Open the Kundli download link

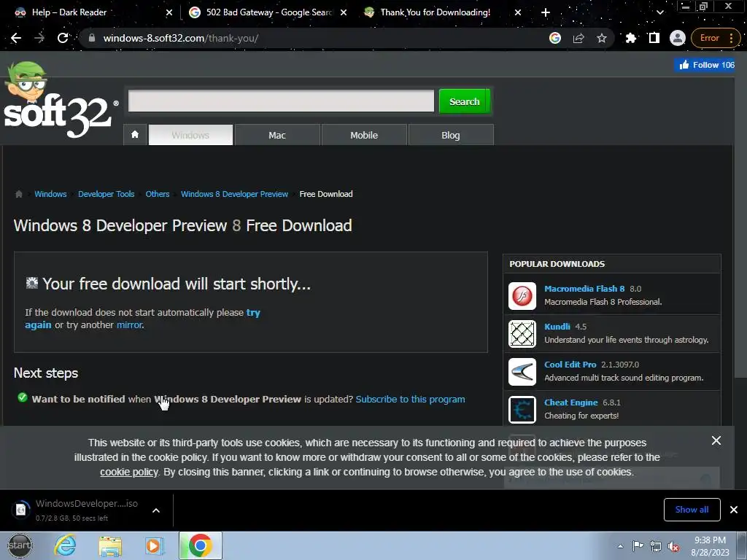click(557, 327)
